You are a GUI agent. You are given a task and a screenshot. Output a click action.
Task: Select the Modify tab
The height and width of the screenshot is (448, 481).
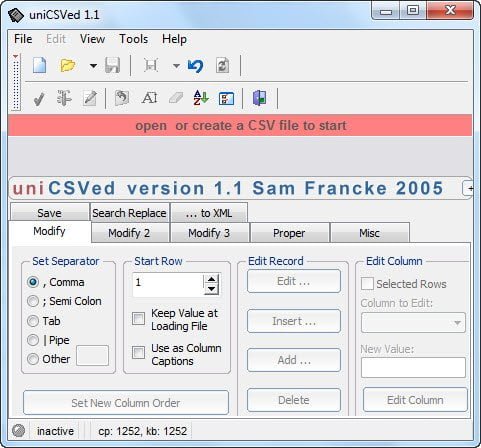(x=50, y=231)
